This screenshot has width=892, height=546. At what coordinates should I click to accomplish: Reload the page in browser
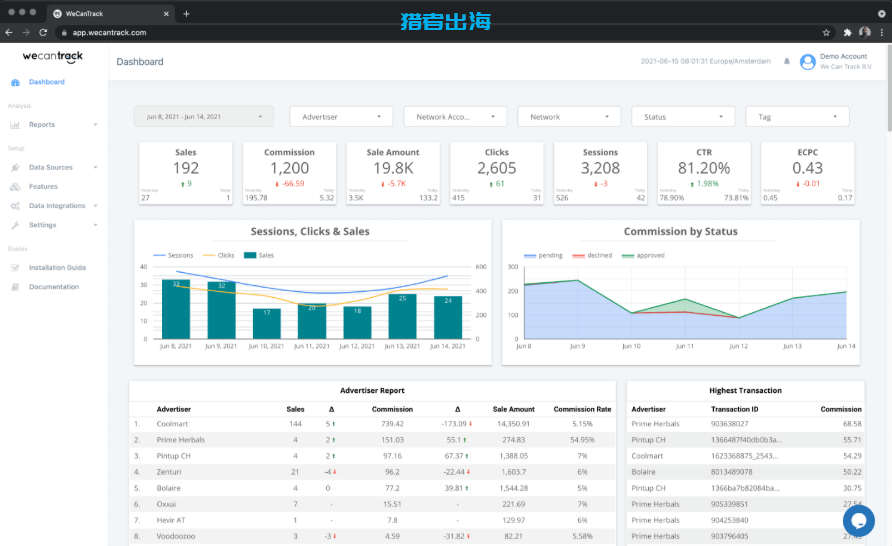coord(43,32)
